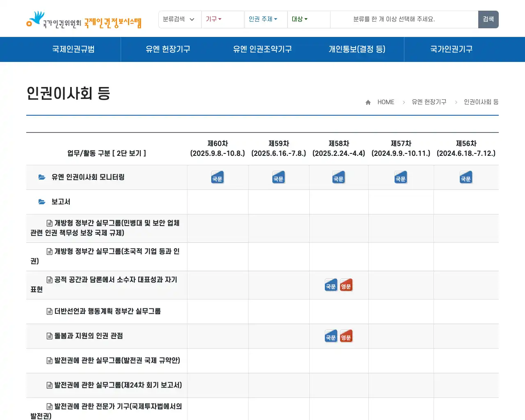Open the 제59차 모니터링 국문 document icon

click(278, 177)
